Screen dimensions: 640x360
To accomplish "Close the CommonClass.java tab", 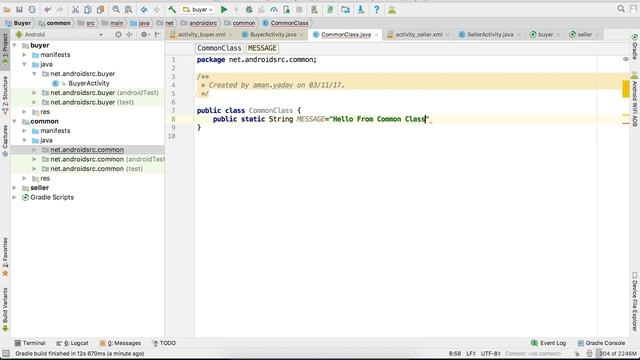I will (376, 35).
